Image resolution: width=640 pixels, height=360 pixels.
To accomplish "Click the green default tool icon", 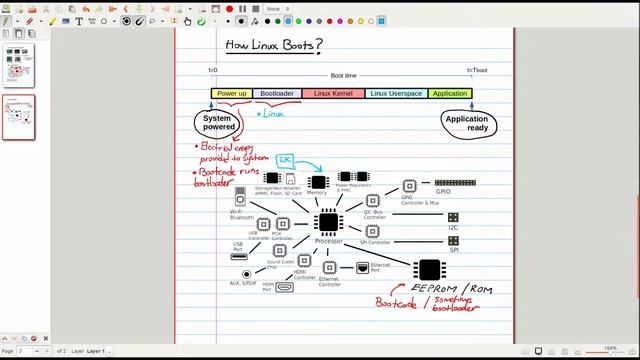I will click(x=201, y=21).
